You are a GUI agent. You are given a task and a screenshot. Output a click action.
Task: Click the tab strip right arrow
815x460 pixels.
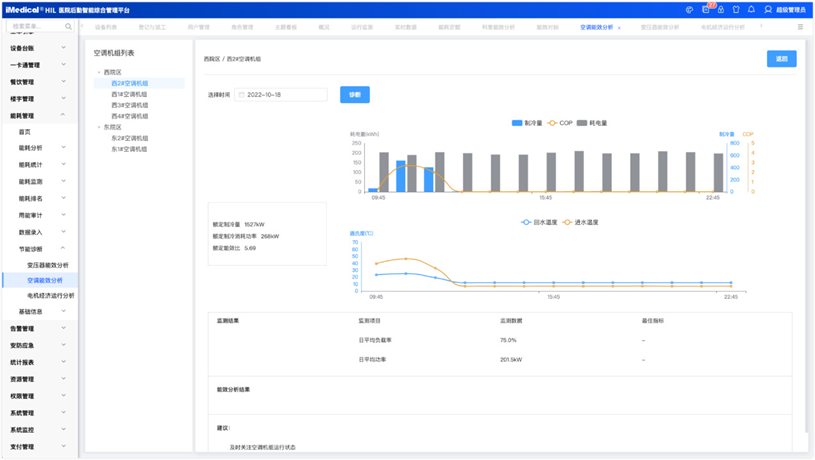pos(761,26)
